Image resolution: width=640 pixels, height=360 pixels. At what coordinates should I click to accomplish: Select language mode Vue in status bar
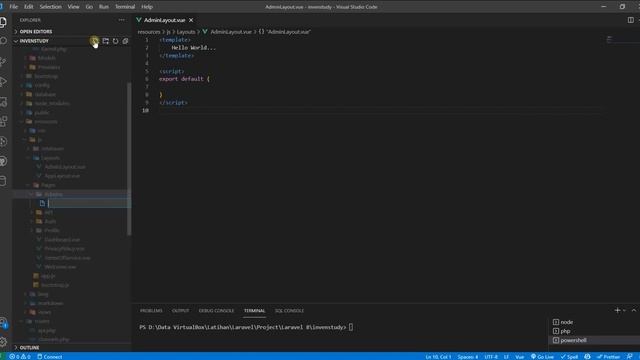pos(520,356)
